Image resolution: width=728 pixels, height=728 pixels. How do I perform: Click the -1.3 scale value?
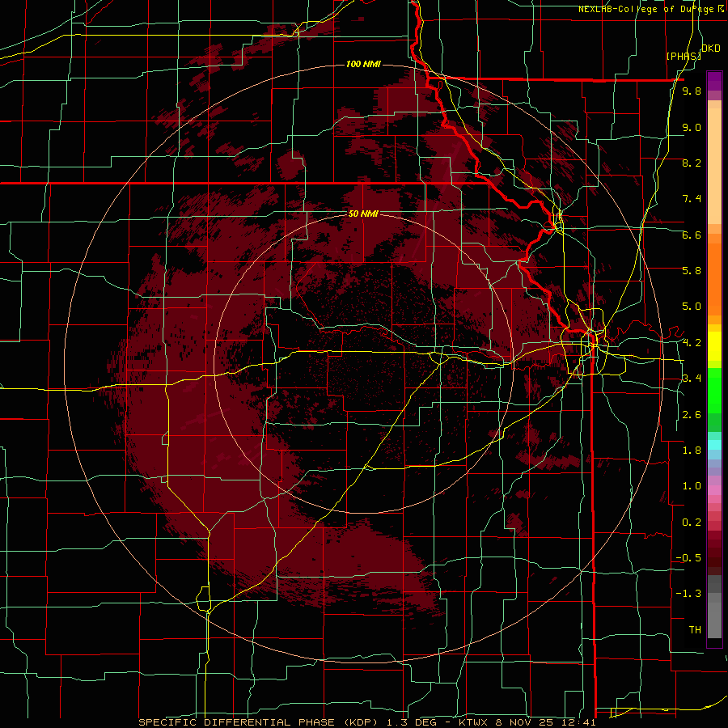[688, 594]
